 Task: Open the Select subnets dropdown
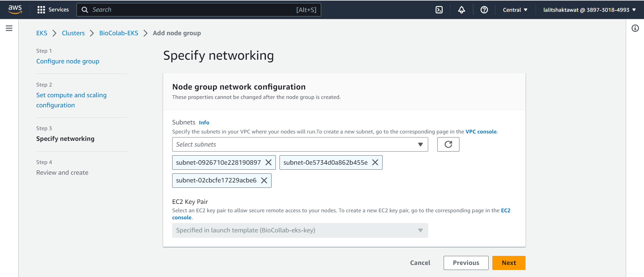300,144
